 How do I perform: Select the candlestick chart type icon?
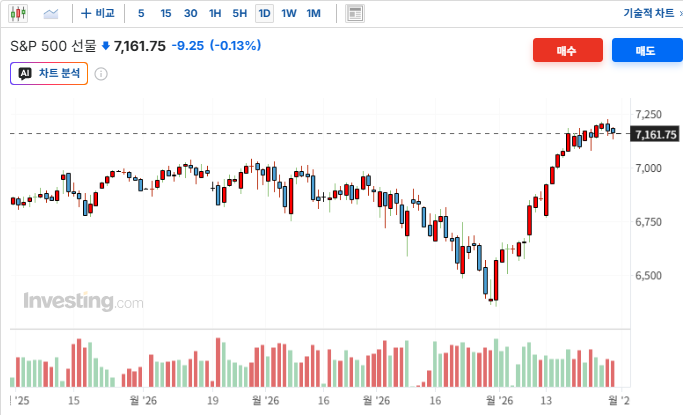(18, 13)
